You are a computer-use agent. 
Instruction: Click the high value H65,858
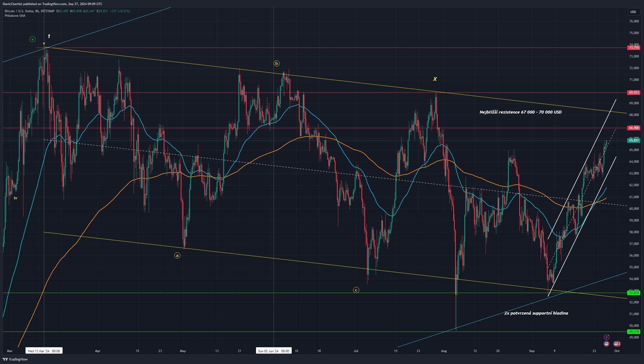(76, 11)
